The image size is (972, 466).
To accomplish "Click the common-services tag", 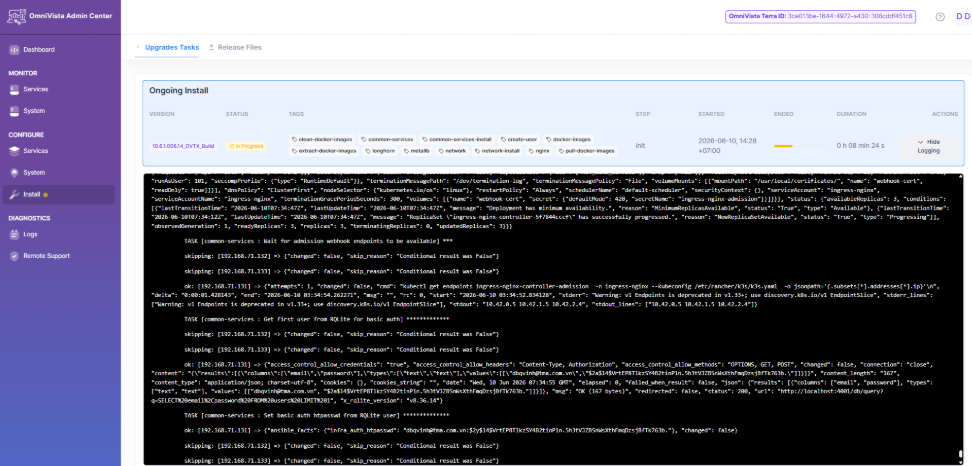I will (387, 139).
